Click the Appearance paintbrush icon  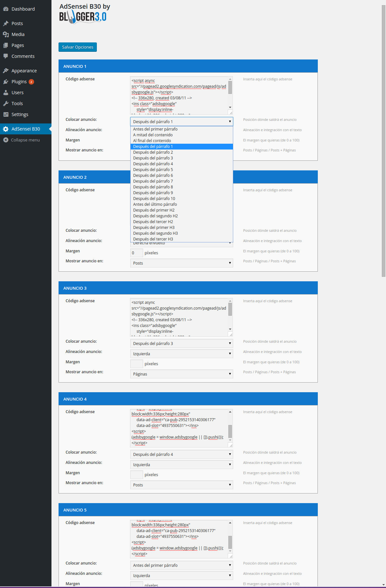[6, 71]
